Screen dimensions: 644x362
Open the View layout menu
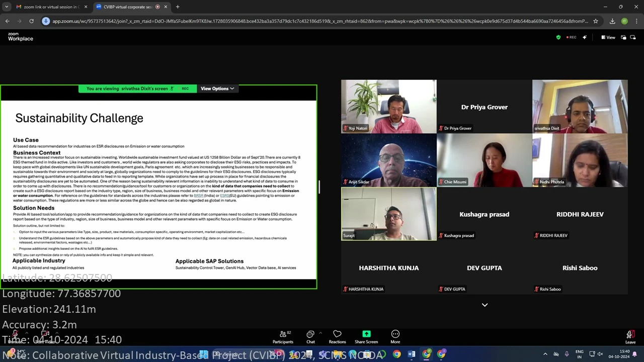coord(608,37)
